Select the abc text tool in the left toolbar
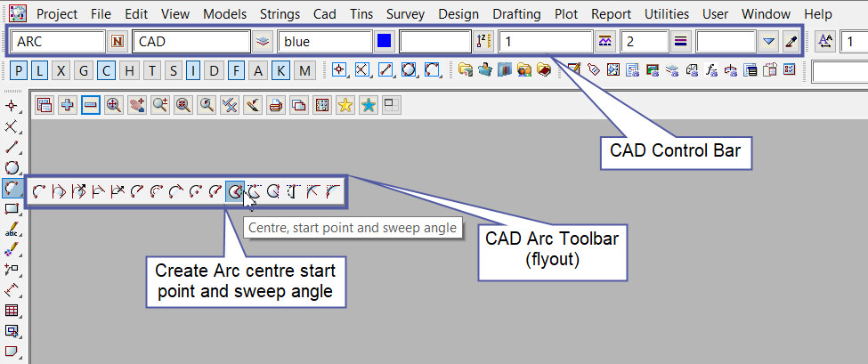The width and height of the screenshot is (868, 364). pyautogui.click(x=12, y=229)
